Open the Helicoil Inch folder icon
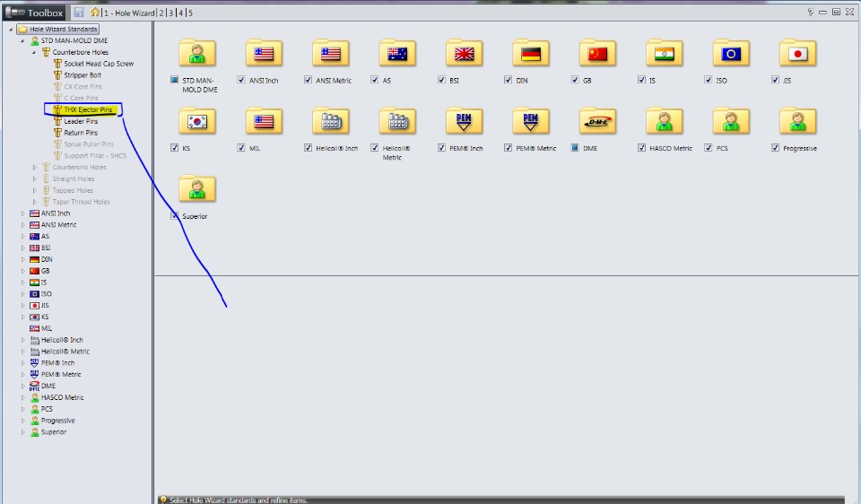 click(x=331, y=121)
